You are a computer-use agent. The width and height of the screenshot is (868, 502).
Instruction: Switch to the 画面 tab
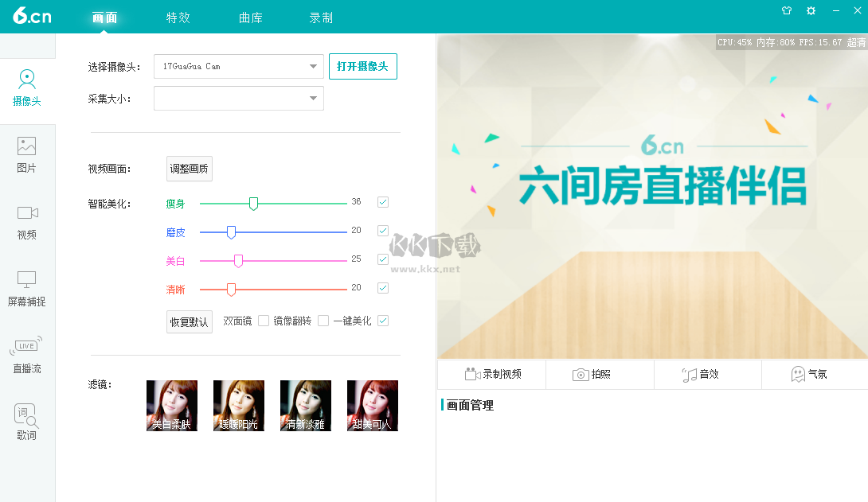104,18
